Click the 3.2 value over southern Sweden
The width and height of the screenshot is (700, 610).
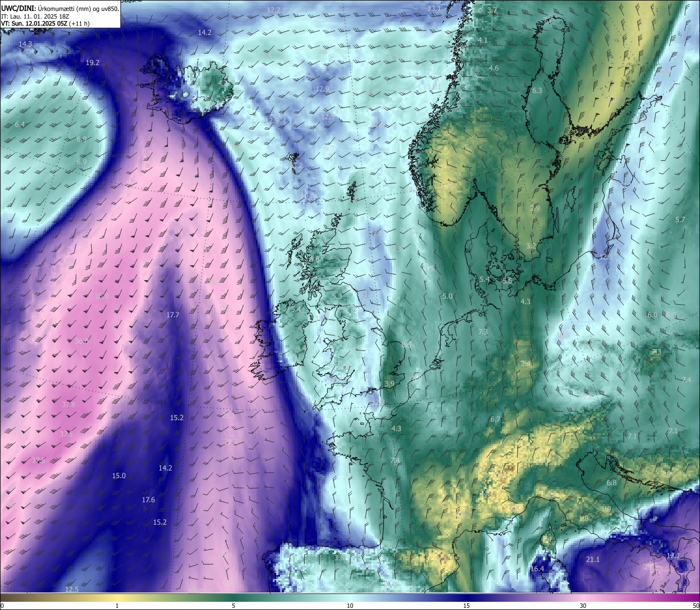point(531,246)
